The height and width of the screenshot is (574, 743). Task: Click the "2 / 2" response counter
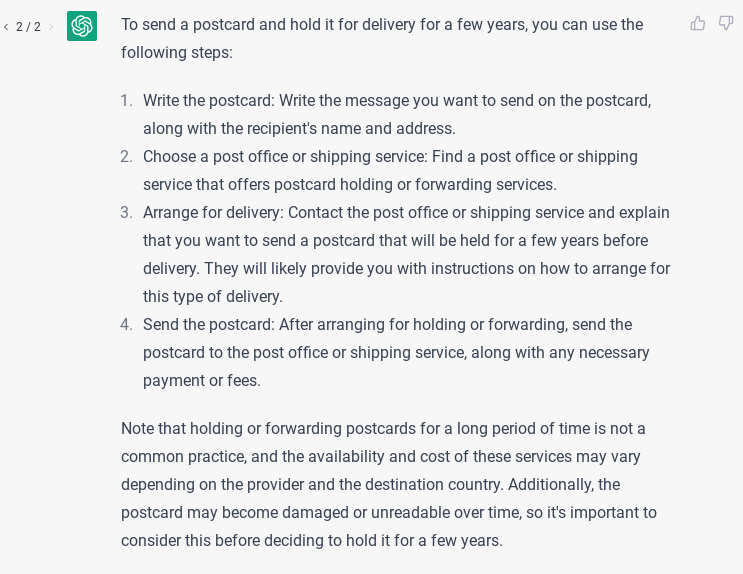(28, 27)
